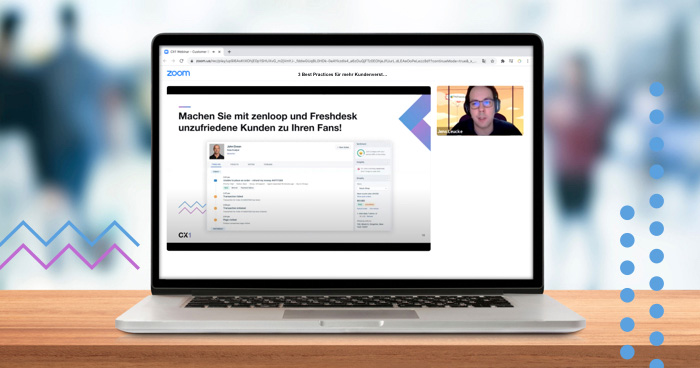Click the lock icon beside zoom.us
Viewport: 700px width, 368px height.
click(192, 61)
